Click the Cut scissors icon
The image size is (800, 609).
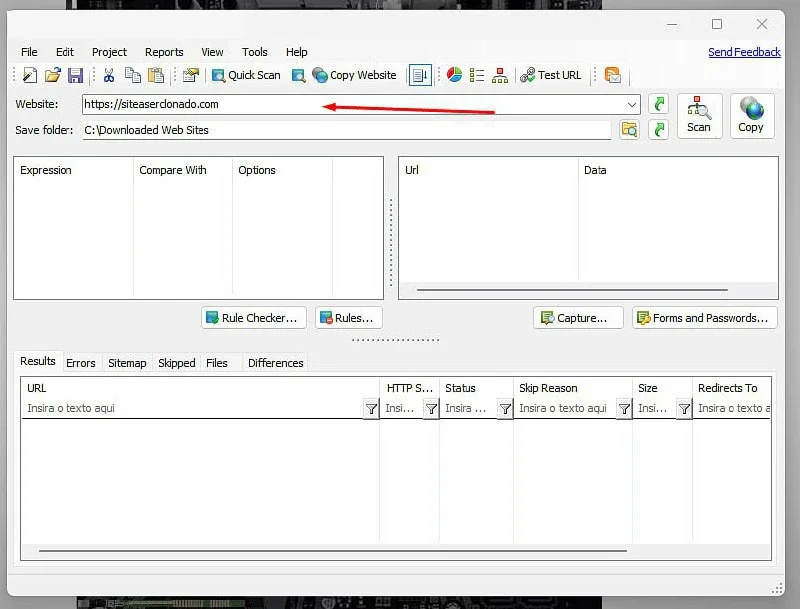[109, 75]
